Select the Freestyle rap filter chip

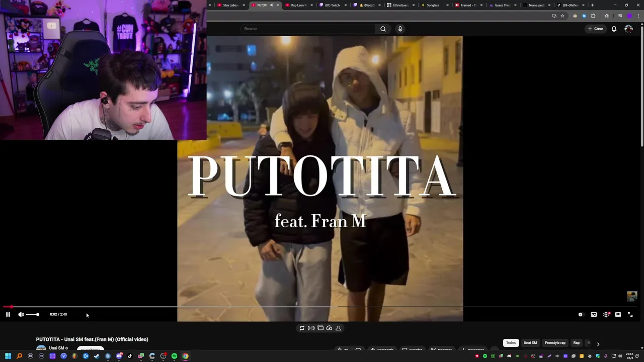[555, 343]
